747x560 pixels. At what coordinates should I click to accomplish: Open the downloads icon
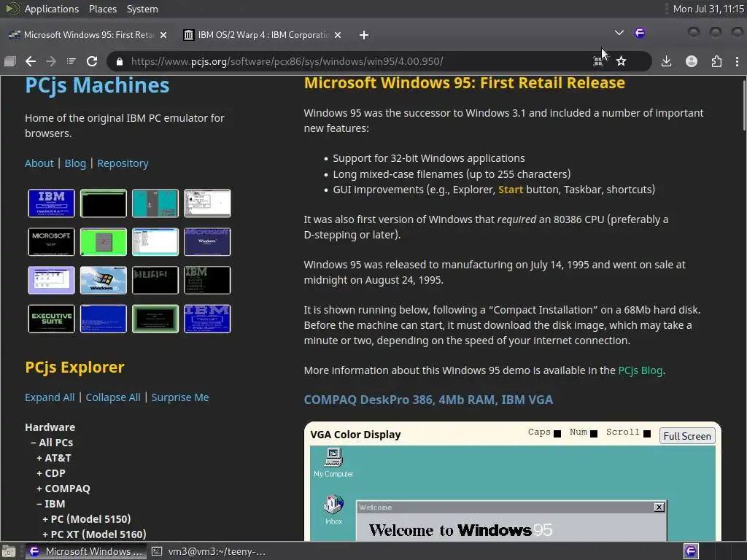tap(667, 61)
